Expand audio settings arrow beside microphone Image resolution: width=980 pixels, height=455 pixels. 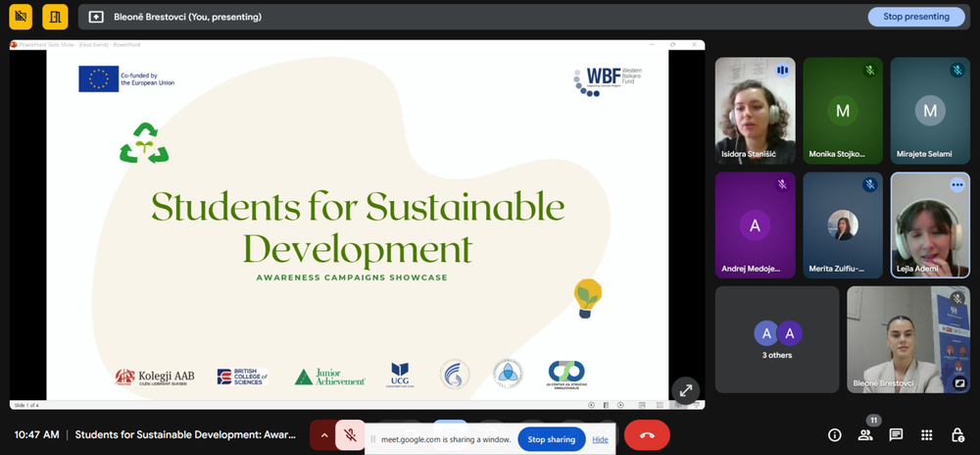[x=323, y=434]
